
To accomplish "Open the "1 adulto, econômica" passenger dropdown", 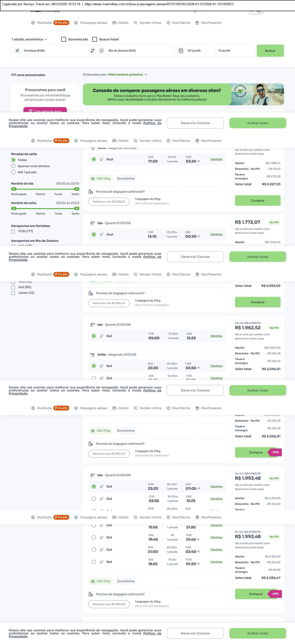I will pos(30,40).
